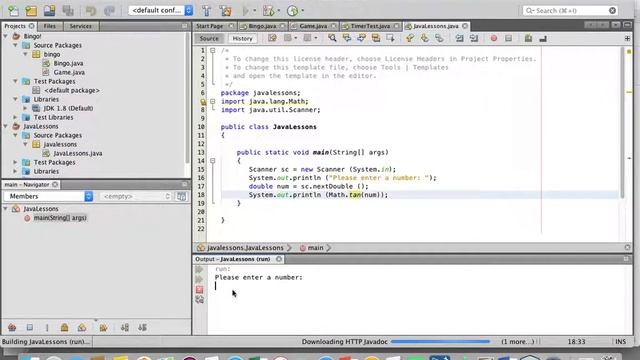Switch to the Files tab
640x360 pixels.
50,26
